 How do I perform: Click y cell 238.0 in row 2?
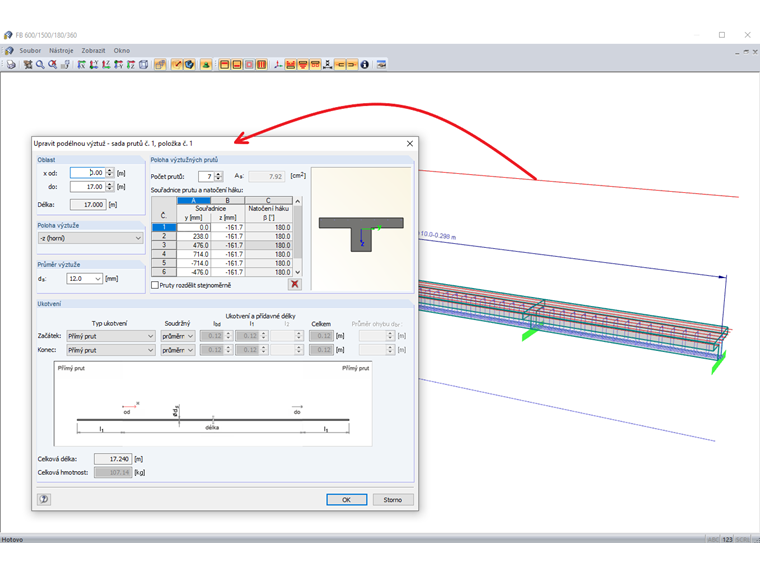[x=193, y=237]
